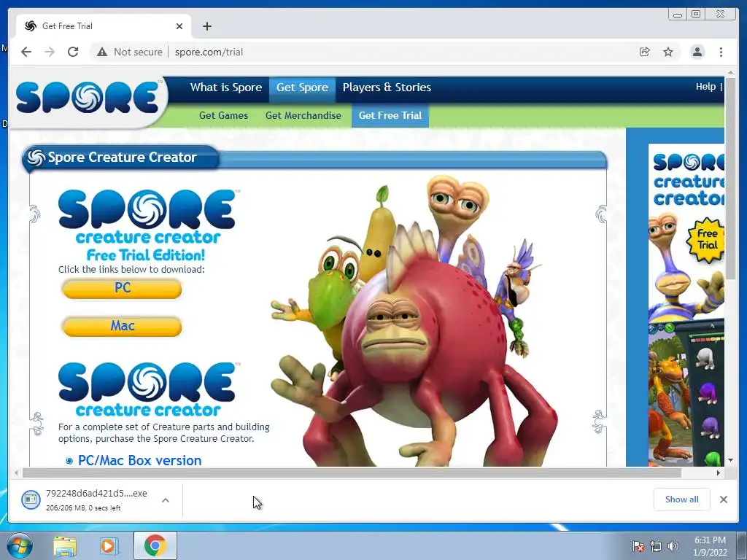747x560 pixels.
Task: Select the Get Free Trial browser tab
Action: pyautogui.click(x=104, y=26)
